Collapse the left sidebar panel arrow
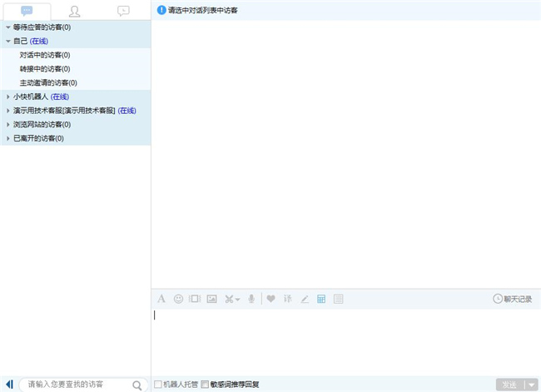541x392 pixels. 9,385
